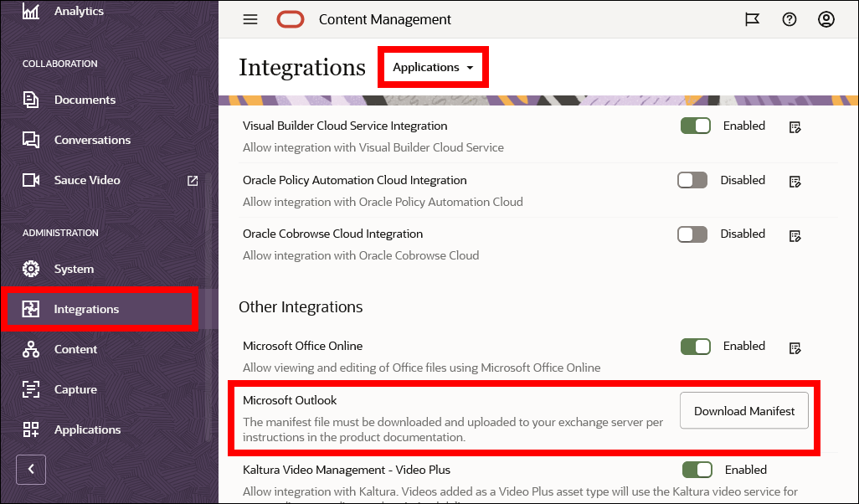Click the Oracle Cobrowse Cloud Integration label

click(x=332, y=234)
